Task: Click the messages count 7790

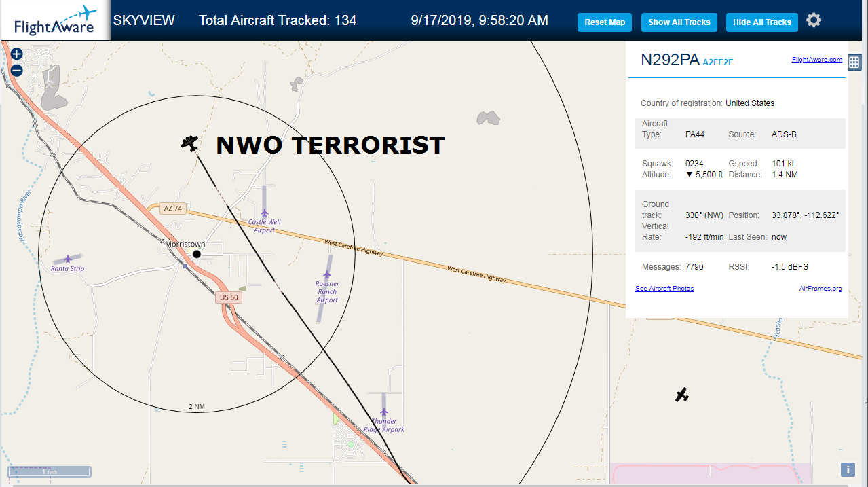Action: click(x=694, y=267)
